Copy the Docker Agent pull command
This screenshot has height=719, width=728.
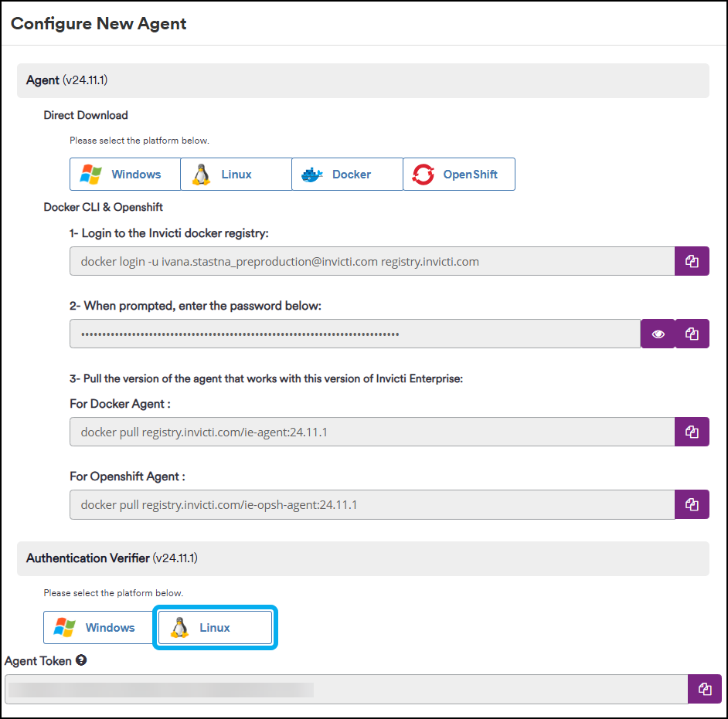point(692,432)
